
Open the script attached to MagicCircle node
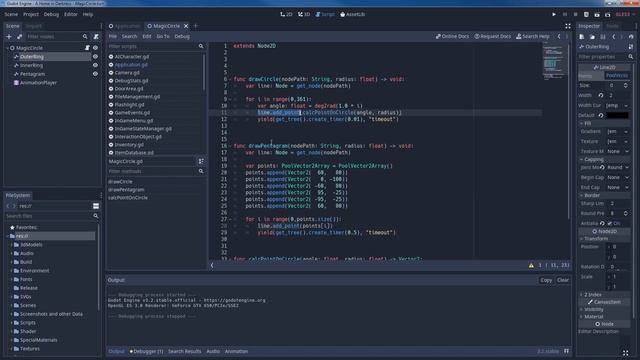tap(87, 48)
